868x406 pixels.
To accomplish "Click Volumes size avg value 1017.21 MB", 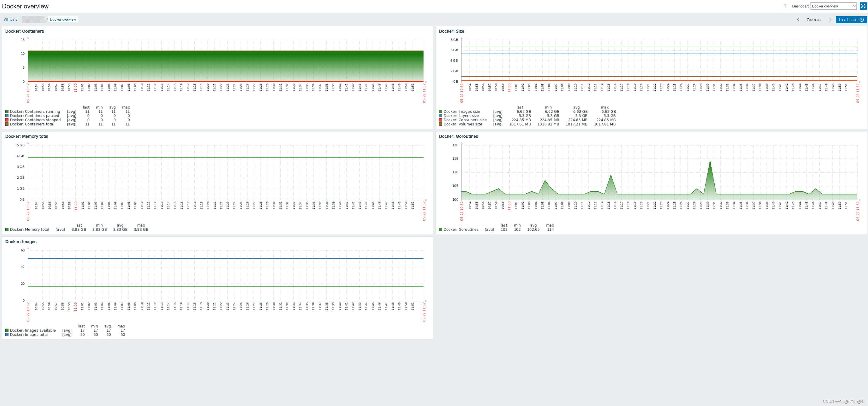I will point(577,124).
